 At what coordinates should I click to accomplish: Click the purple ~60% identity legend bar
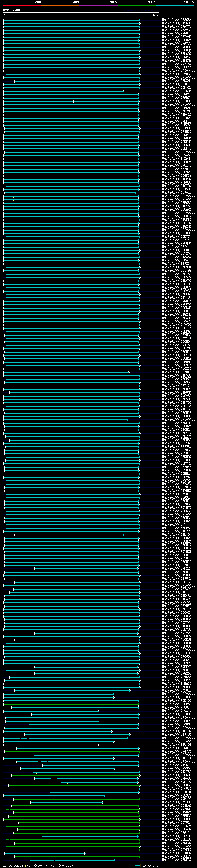(x=98, y=6)
